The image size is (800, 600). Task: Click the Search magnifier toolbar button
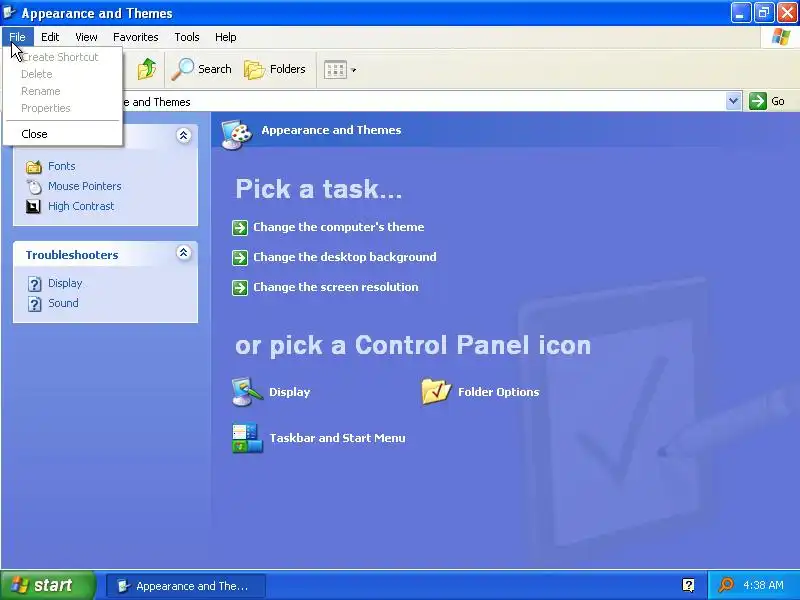point(202,69)
